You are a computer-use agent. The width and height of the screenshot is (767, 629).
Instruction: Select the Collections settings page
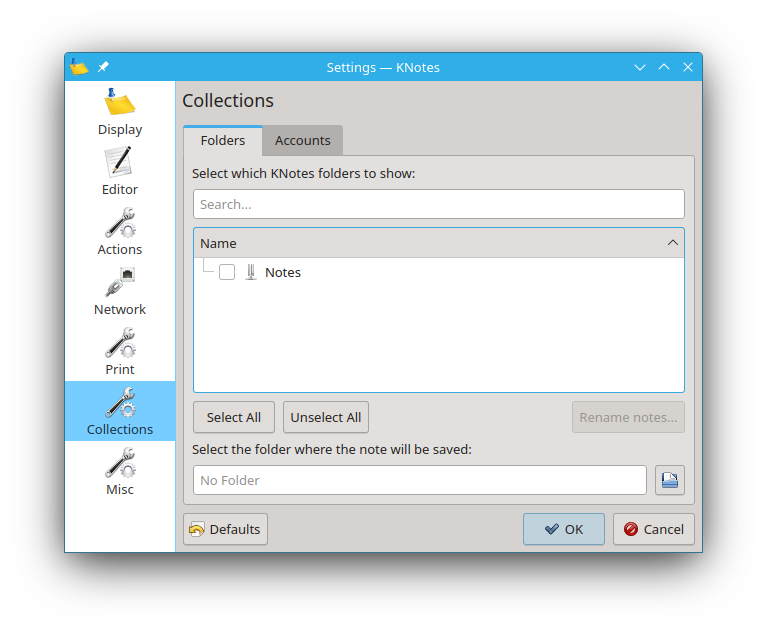click(120, 411)
